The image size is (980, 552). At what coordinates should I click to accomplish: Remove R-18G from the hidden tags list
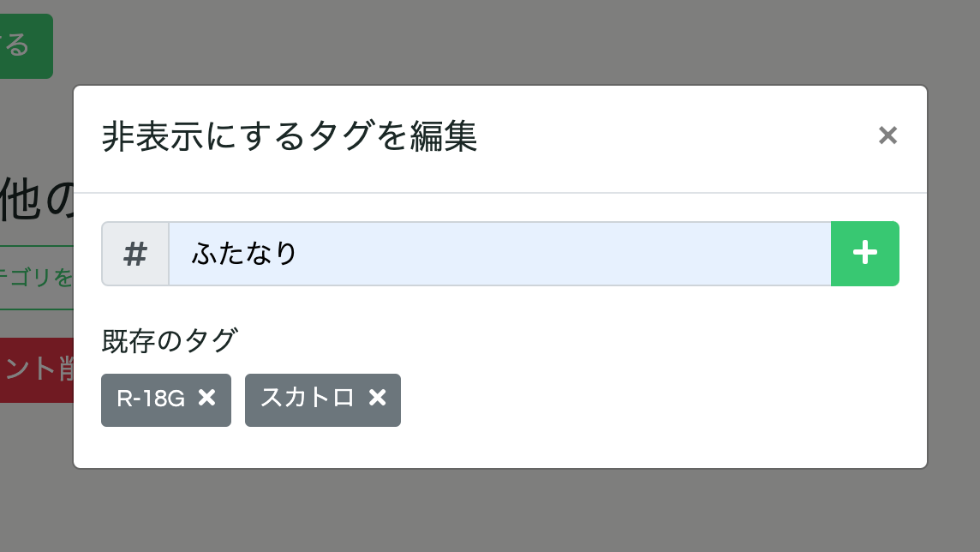(x=206, y=398)
